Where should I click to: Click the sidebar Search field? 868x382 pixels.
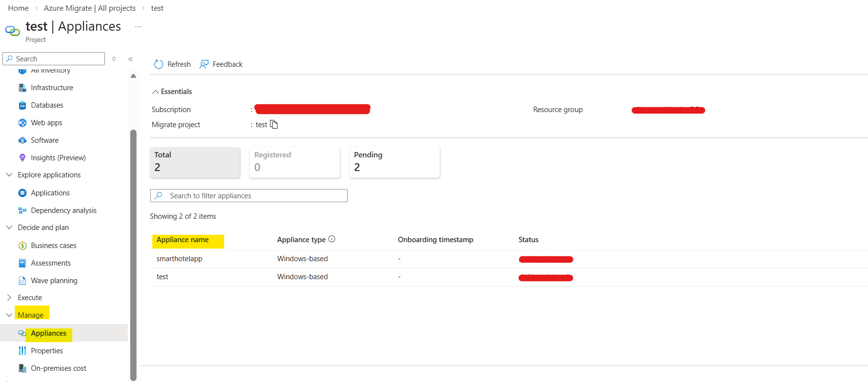(54, 58)
